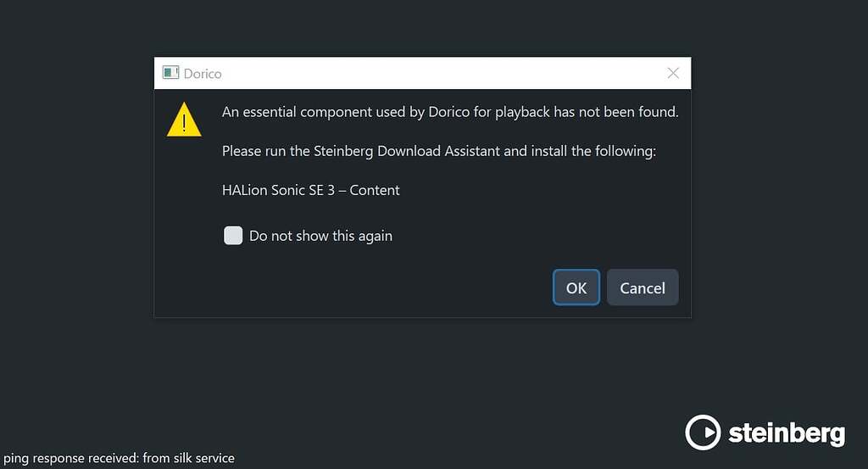This screenshot has width=868, height=469.
Task: Click the 'Dorico' title text in title bar
Action: pos(203,74)
